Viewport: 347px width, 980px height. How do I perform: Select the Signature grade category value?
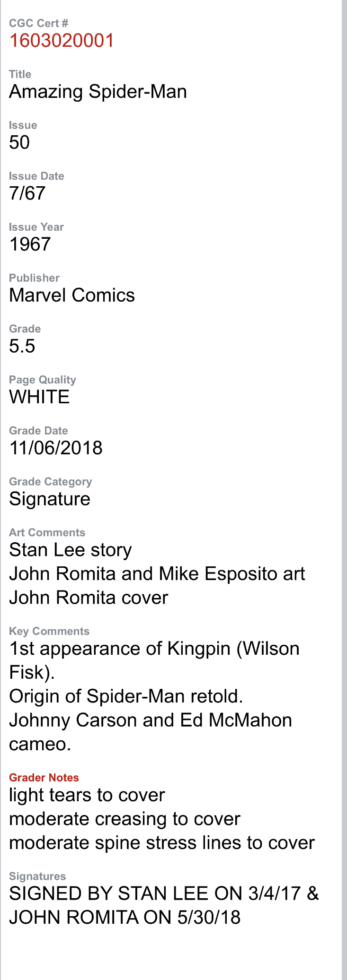click(x=50, y=500)
